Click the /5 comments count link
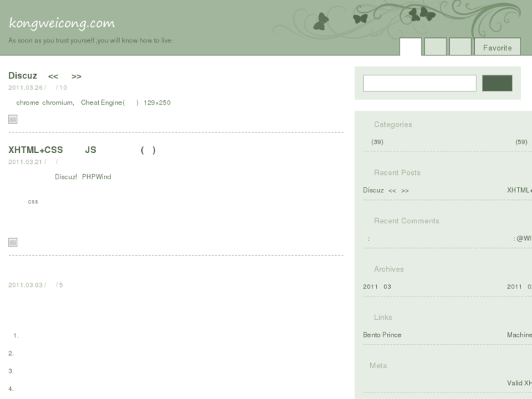Screen dimensions: 532x399 pos(59,285)
